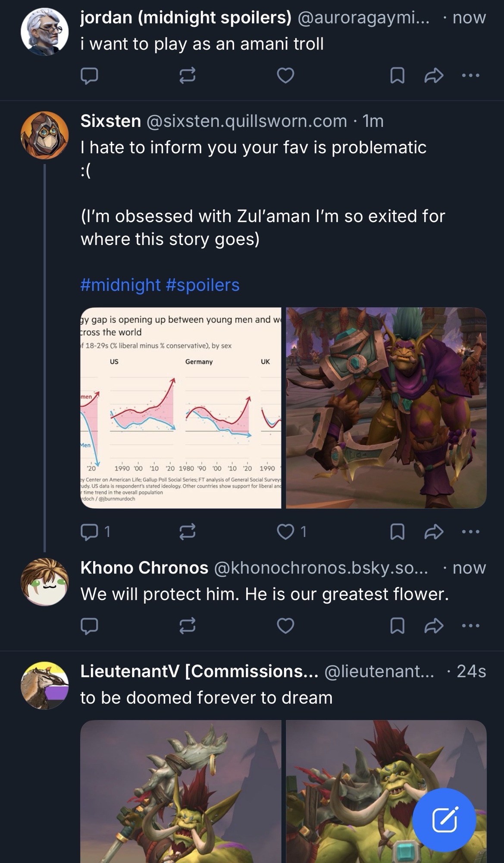This screenshot has height=863, width=504.
Task: Bookmark jordan's amani troll post
Action: [397, 76]
